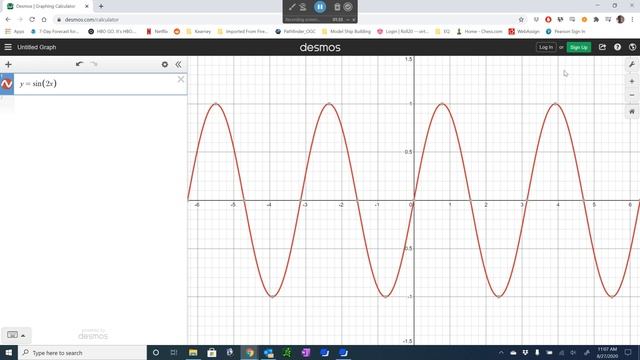The image size is (640, 360).
Task: Zoom in on the graph
Action: 632,81
